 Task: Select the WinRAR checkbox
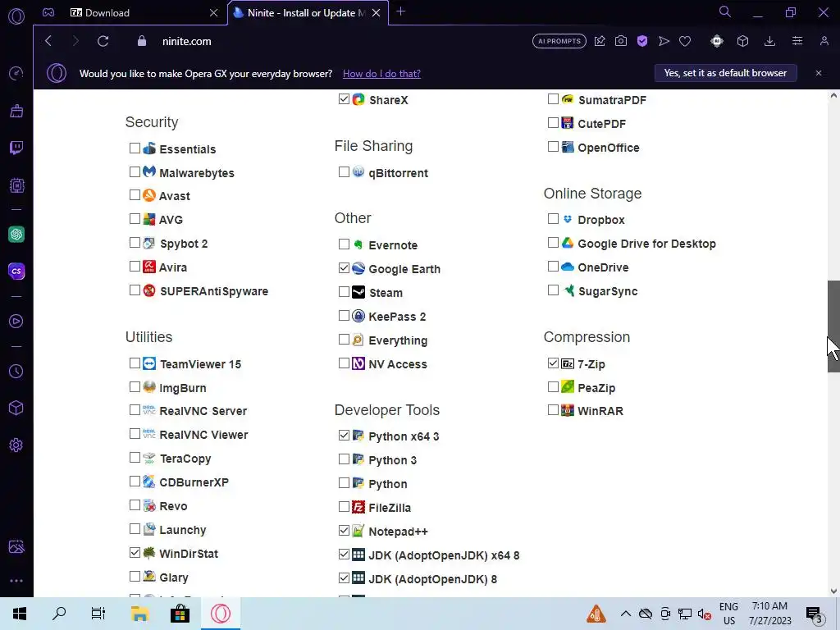pyautogui.click(x=554, y=410)
